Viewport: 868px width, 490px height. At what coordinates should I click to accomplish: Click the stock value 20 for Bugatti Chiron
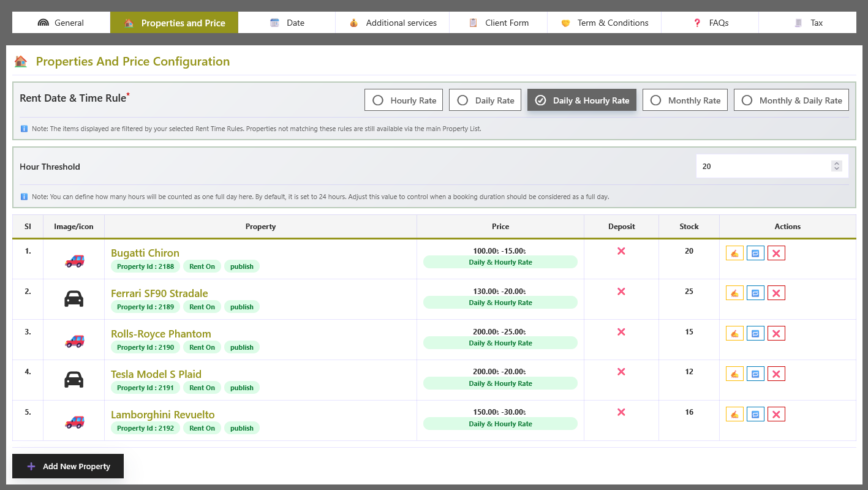tap(689, 251)
